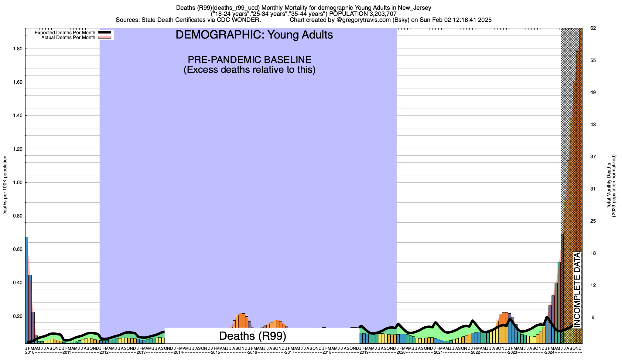The image size is (622, 364).
Task: Click the 'Deaths (R99)' bottom label
Action: 252,336
